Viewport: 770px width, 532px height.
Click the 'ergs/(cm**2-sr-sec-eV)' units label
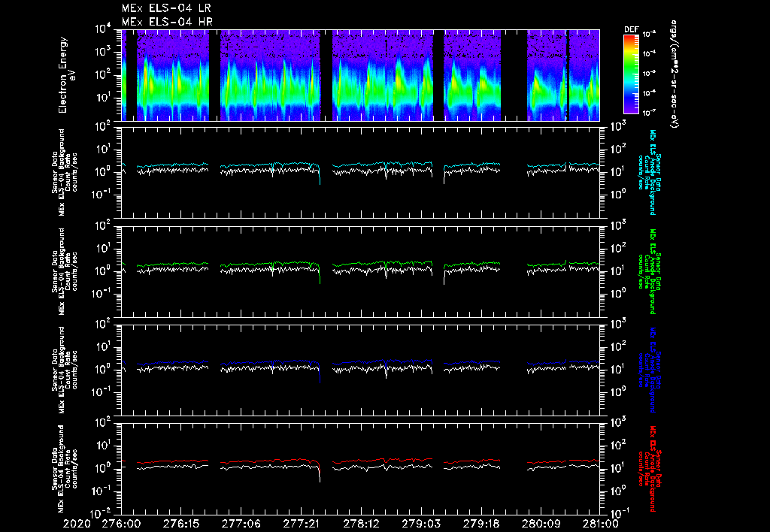click(675, 74)
